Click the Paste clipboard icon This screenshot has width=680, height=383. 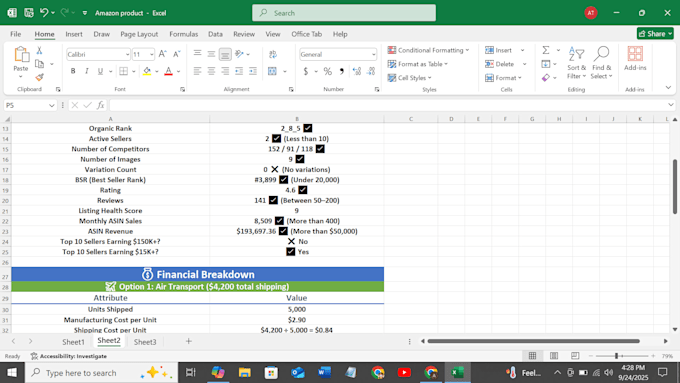(x=21, y=55)
